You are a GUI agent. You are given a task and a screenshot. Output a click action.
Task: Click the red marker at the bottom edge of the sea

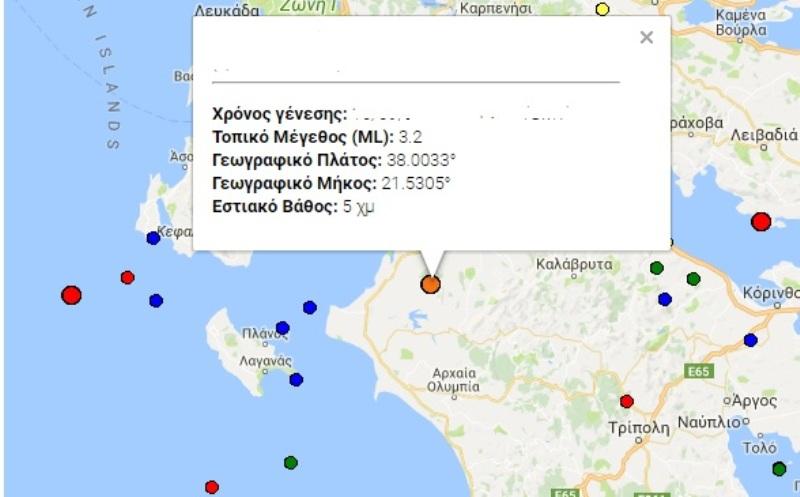211,487
